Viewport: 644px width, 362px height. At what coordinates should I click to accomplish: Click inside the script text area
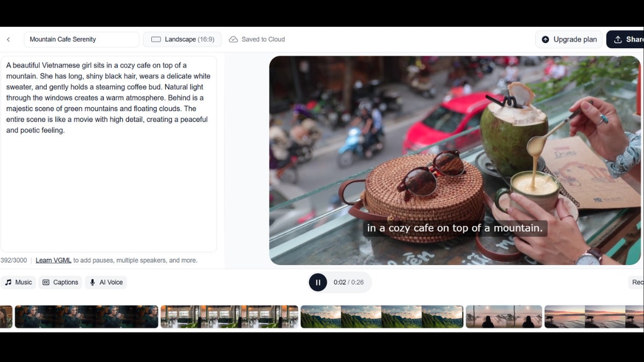(x=108, y=188)
